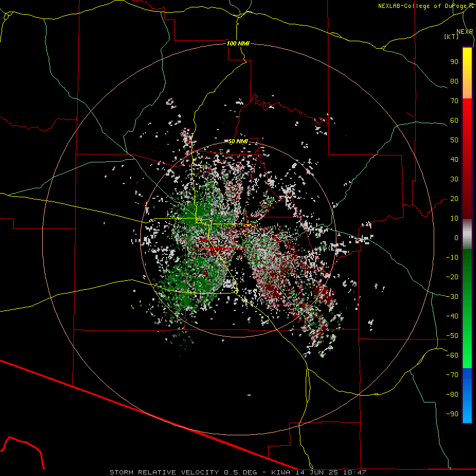
Task: Click the -60 value on the velocity scale
Action: tap(452, 355)
